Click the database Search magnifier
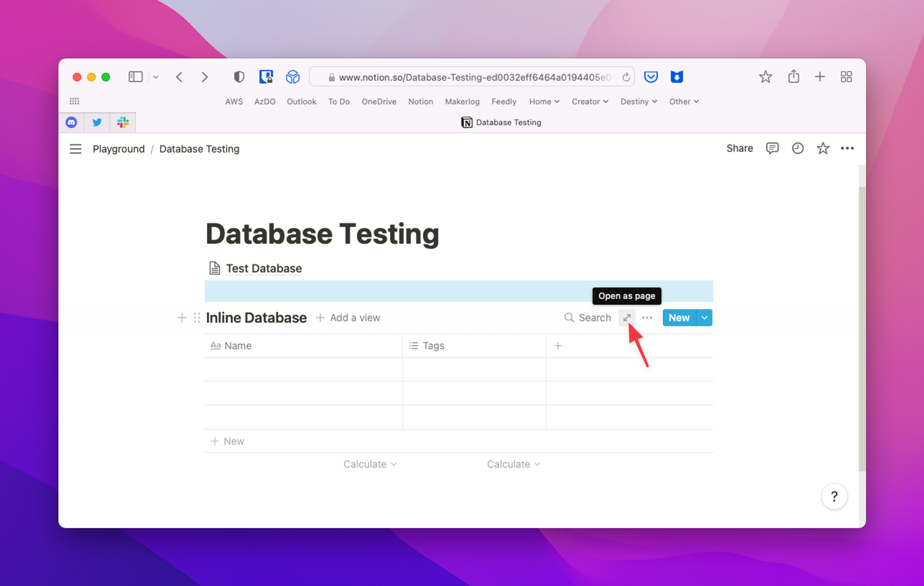 pos(569,317)
